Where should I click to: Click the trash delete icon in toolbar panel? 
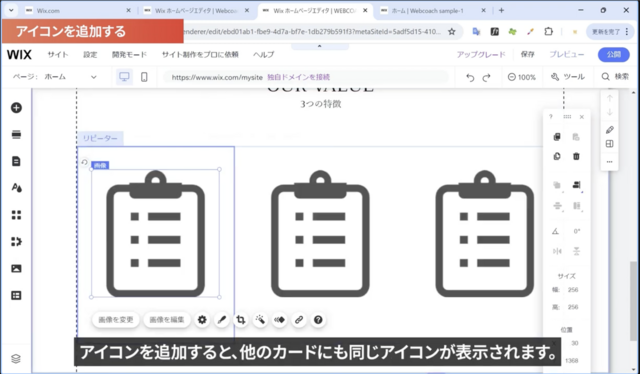(x=576, y=156)
